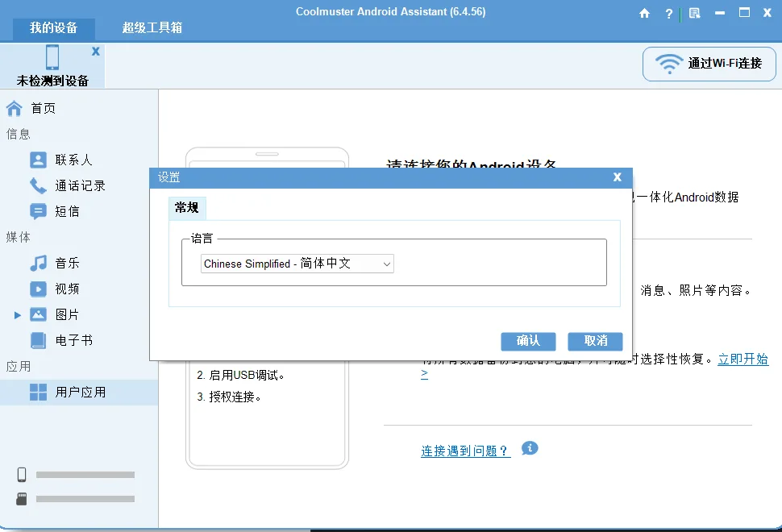
Task: Click the 联系人 label
Action: tap(74, 160)
